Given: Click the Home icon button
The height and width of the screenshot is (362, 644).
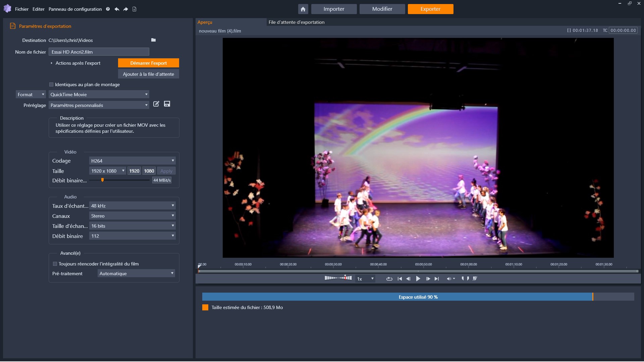Looking at the screenshot, I should tap(303, 9).
